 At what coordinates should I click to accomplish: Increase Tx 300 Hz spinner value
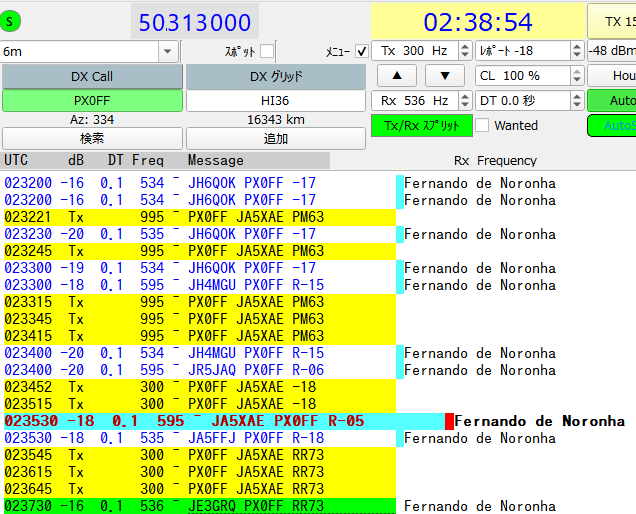pos(463,46)
